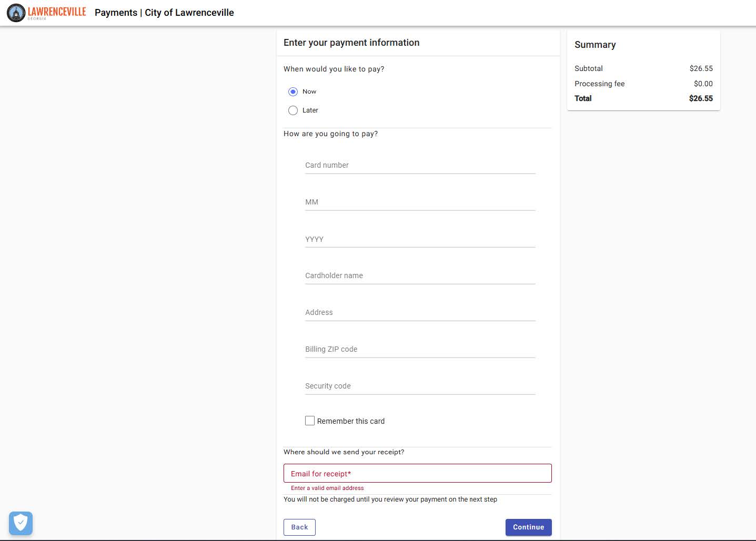The image size is (756, 541).
Task: Click the Total $26.55 summary row
Action: [643, 98]
